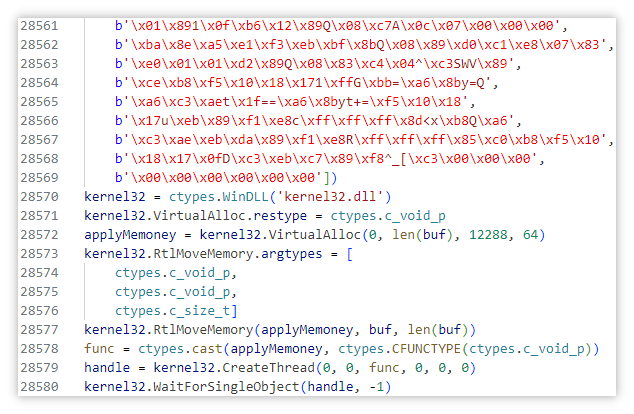Click applyMemoney variable on line 28572

tap(130, 235)
